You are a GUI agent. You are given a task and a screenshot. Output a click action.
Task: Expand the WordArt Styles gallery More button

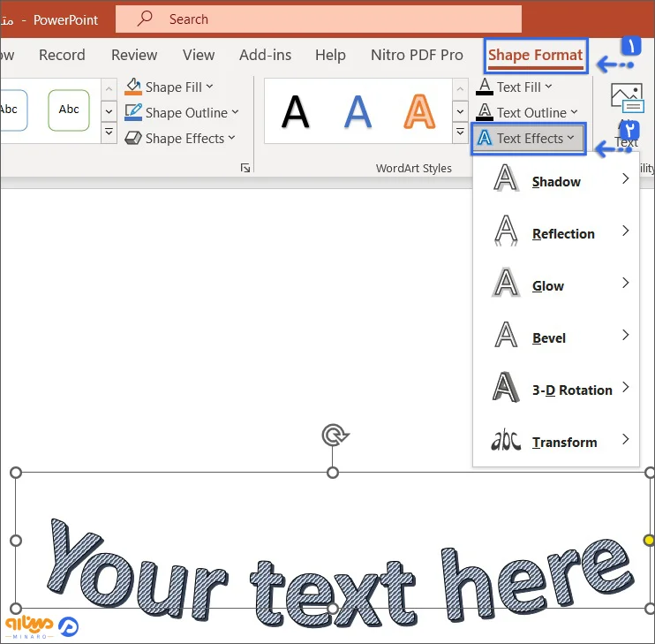460,132
